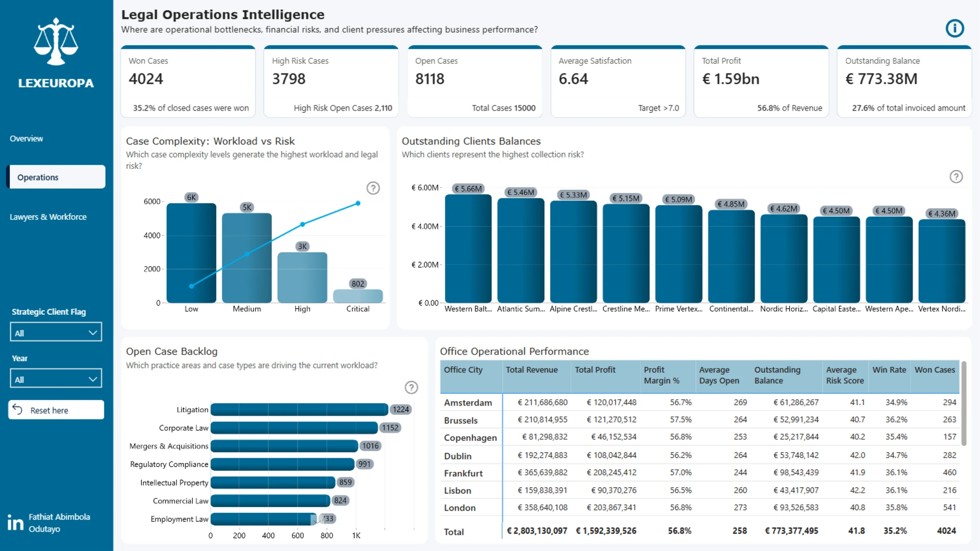Select the Medium complexity bar
Viewport: 980px width, 551px height.
[247, 258]
